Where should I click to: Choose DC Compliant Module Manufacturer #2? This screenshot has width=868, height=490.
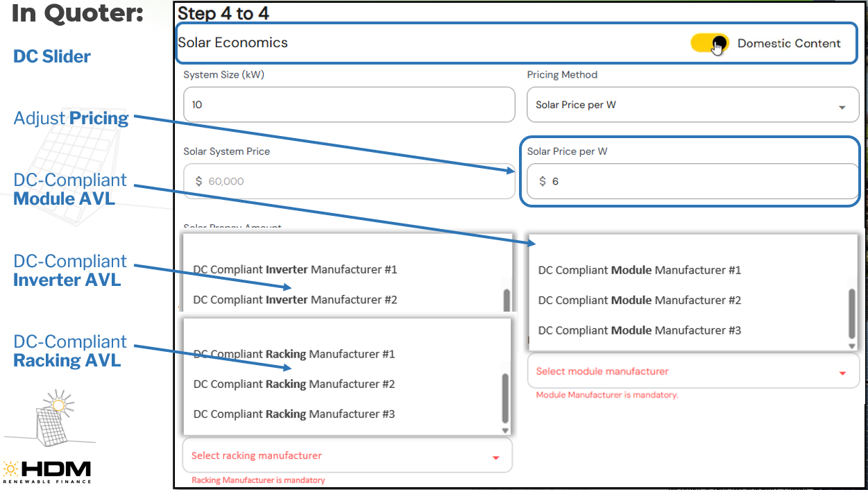point(640,301)
